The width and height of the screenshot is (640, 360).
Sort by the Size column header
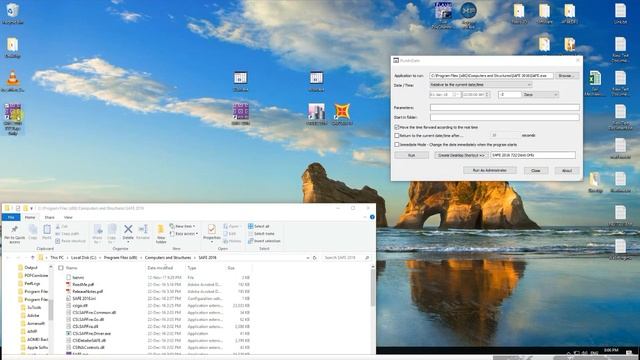click(x=231, y=268)
